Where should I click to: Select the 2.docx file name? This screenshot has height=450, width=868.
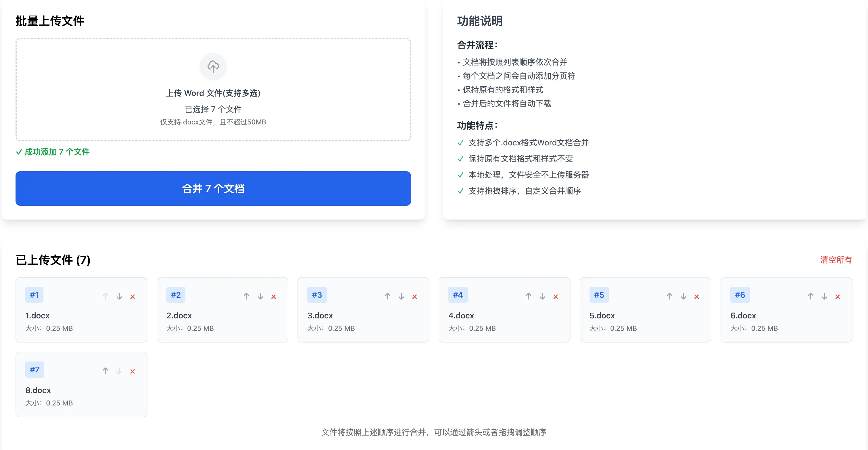pos(179,316)
